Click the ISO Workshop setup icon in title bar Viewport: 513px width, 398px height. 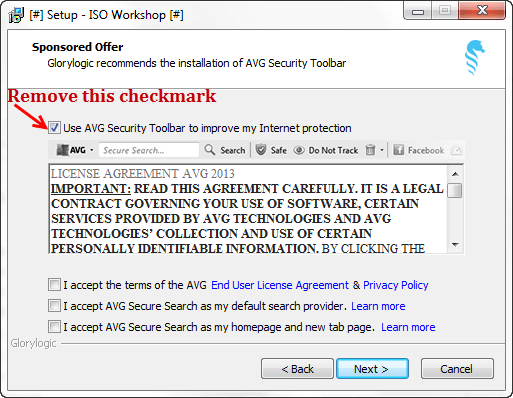[16, 15]
